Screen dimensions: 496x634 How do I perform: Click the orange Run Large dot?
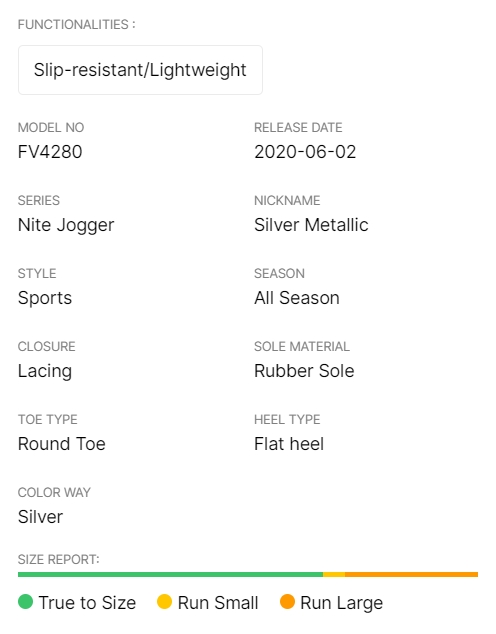[x=287, y=601]
